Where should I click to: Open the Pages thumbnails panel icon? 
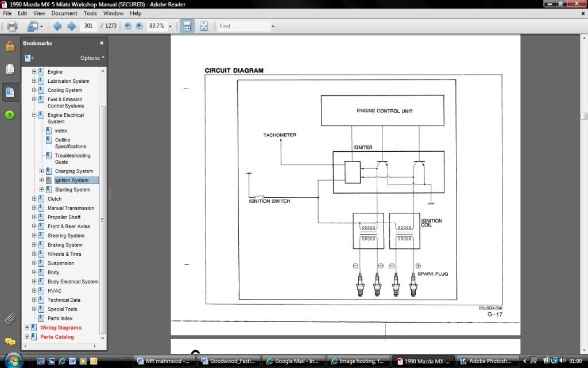tap(10, 69)
